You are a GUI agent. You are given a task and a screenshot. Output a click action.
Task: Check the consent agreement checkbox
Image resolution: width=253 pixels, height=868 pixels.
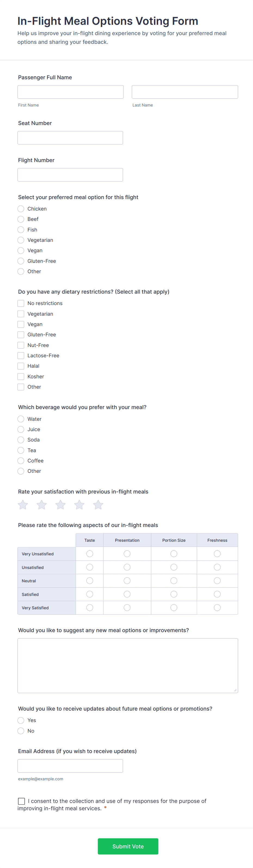pyautogui.click(x=21, y=801)
